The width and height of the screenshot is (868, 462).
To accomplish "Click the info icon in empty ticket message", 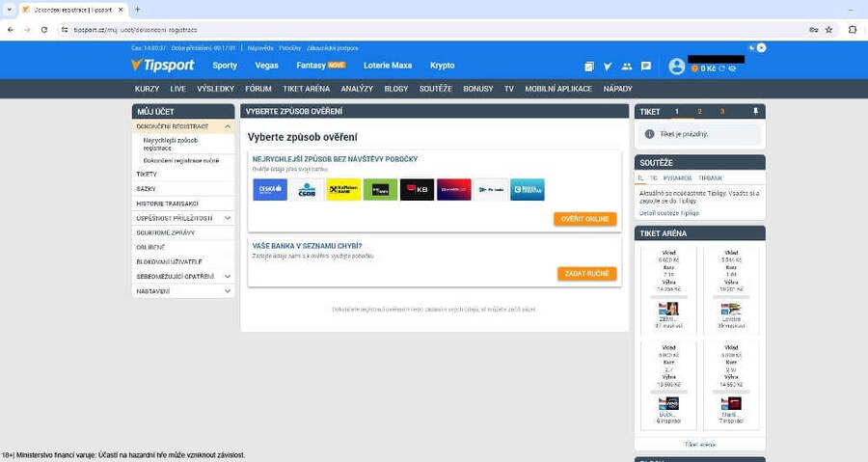I will [649, 134].
